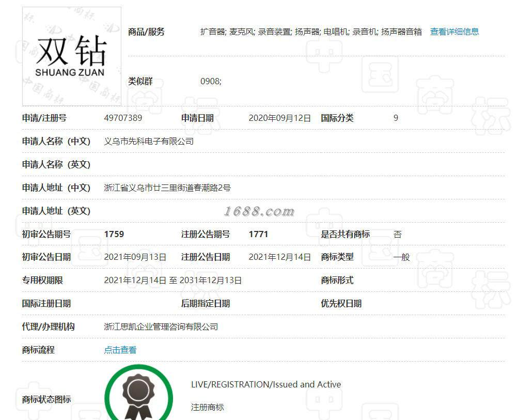Click the applicant name 义乌市先科电子有限公司

[149, 142]
